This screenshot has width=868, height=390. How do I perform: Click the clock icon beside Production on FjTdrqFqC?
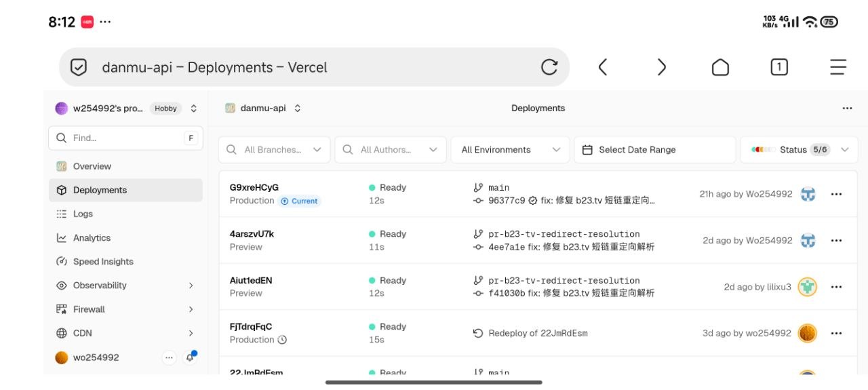[283, 340]
